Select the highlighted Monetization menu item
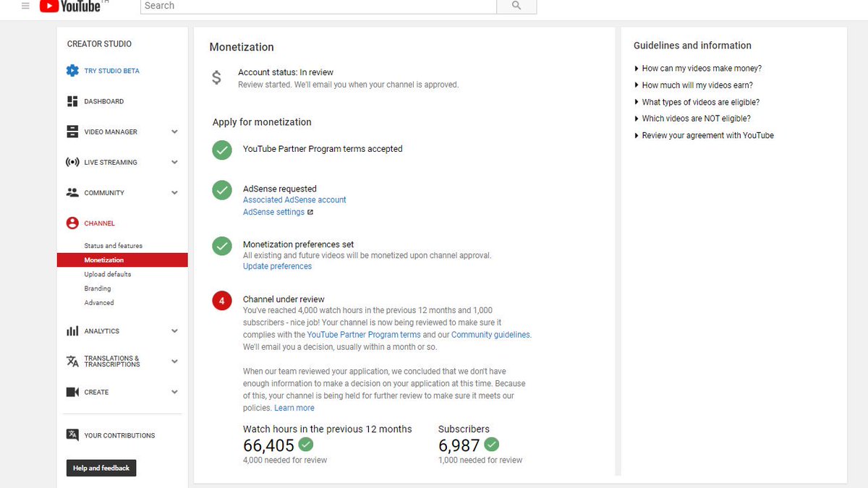This screenshot has width=868, height=488. tap(122, 260)
